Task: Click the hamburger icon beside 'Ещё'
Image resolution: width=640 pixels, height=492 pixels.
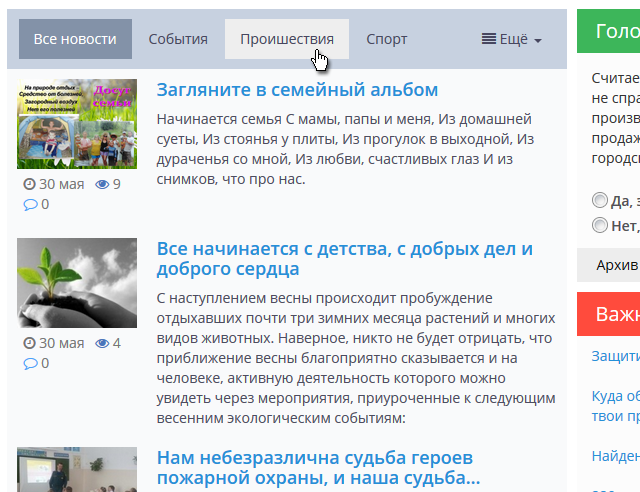Action: click(x=489, y=39)
